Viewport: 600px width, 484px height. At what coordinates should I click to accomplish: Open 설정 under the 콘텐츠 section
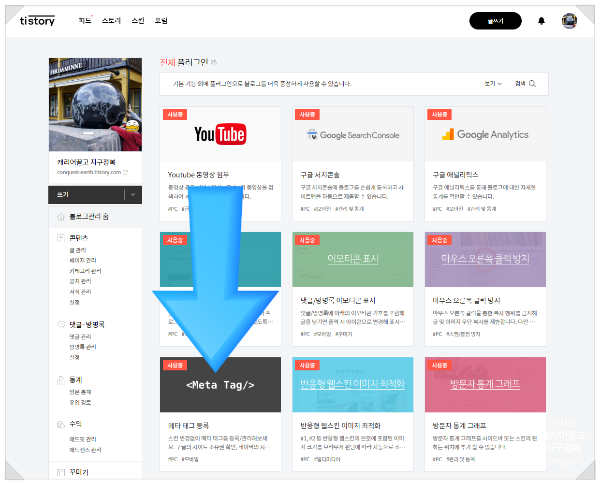pyautogui.click(x=74, y=302)
